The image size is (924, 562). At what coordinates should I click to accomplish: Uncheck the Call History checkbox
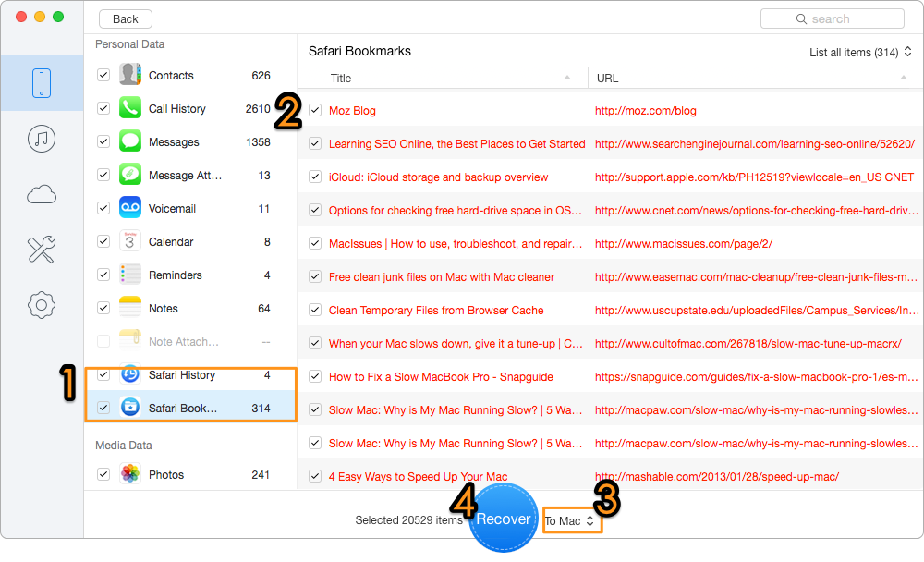pos(103,108)
